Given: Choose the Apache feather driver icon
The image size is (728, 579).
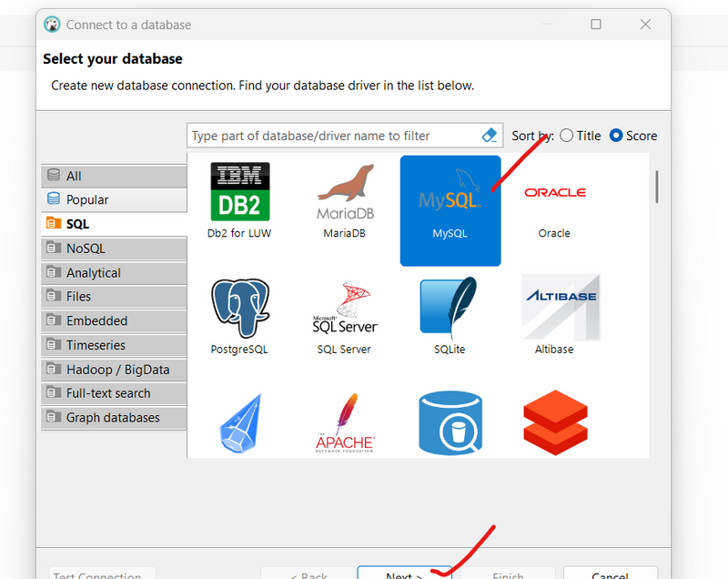Looking at the screenshot, I should click(345, 423).
